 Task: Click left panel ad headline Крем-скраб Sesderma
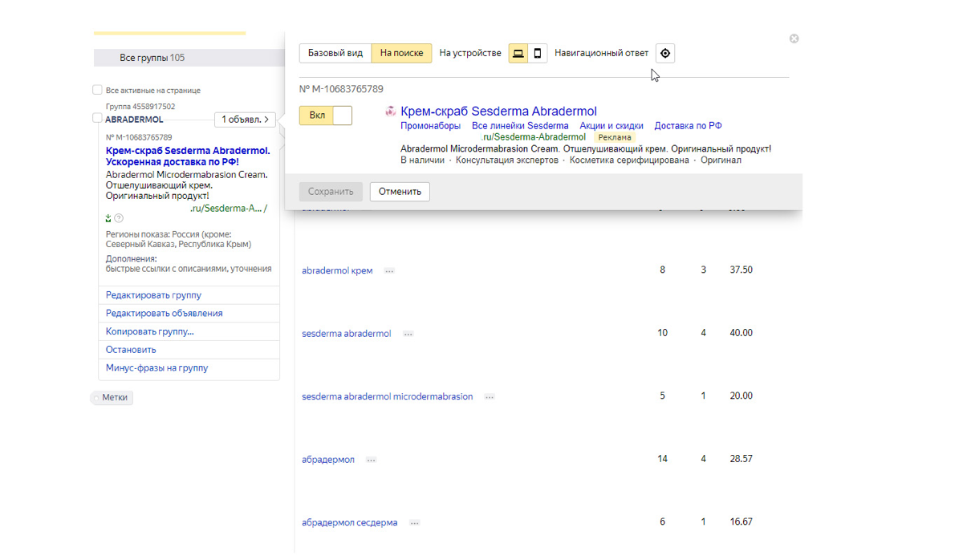[x=188, y=156]
